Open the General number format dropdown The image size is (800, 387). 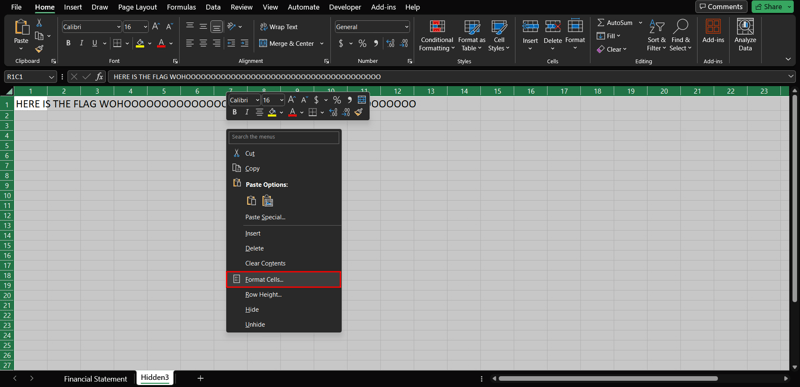click(406, 27)
